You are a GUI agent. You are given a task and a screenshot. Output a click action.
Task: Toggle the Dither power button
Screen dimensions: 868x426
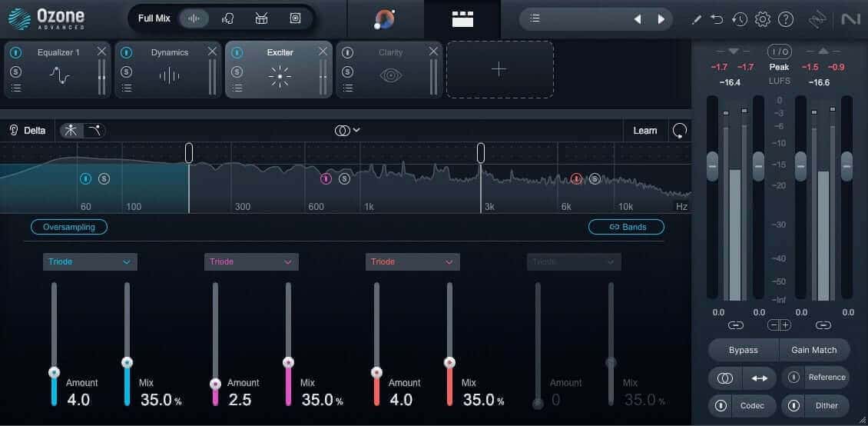(793, 405)
